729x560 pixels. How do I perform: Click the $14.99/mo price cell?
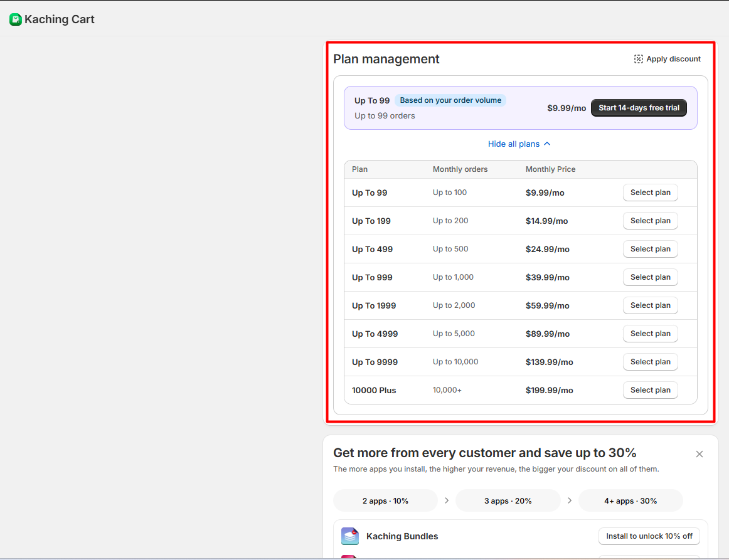click(547, 221)
